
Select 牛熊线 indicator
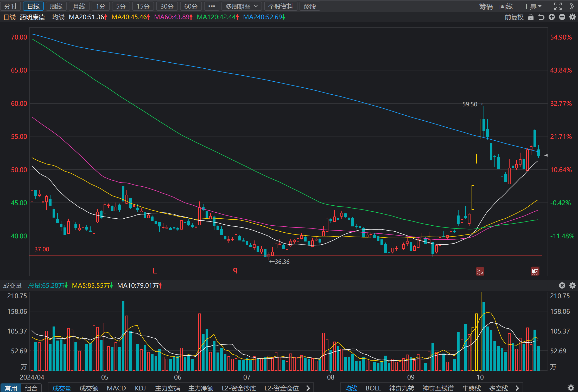pos(472,388)
